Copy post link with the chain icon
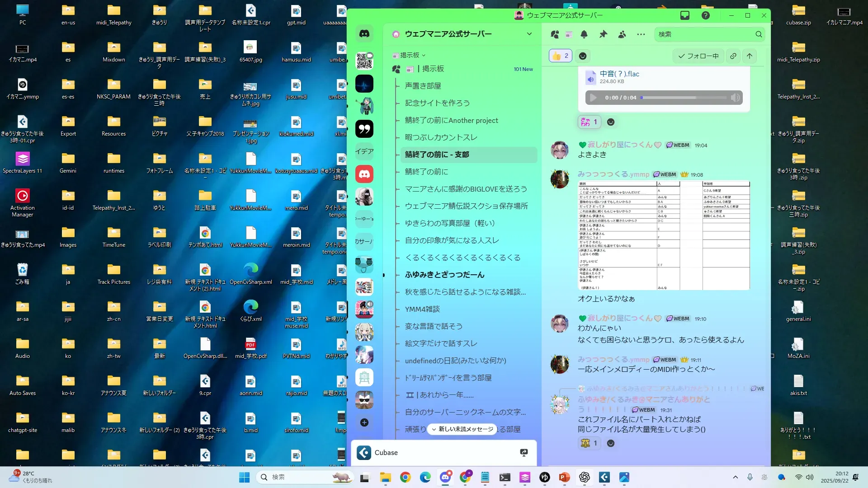This screenshot has width=868, height=488. click(733, 56)
